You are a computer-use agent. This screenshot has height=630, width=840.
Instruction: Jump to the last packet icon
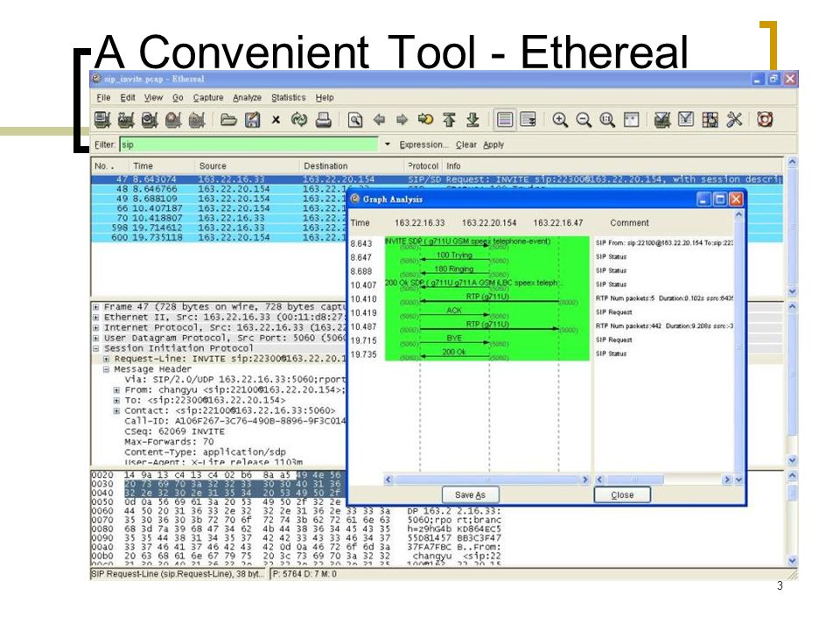(x=472, y=120)
